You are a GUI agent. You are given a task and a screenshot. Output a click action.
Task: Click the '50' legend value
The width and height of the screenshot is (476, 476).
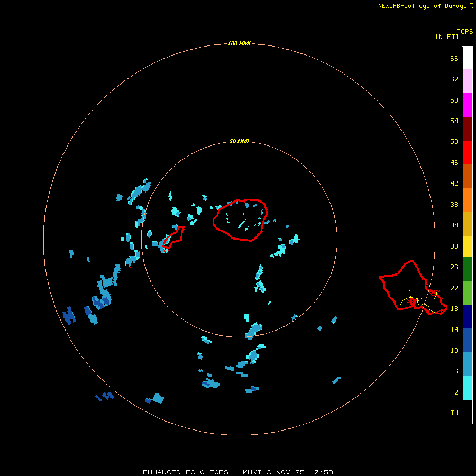pos(454,141)
